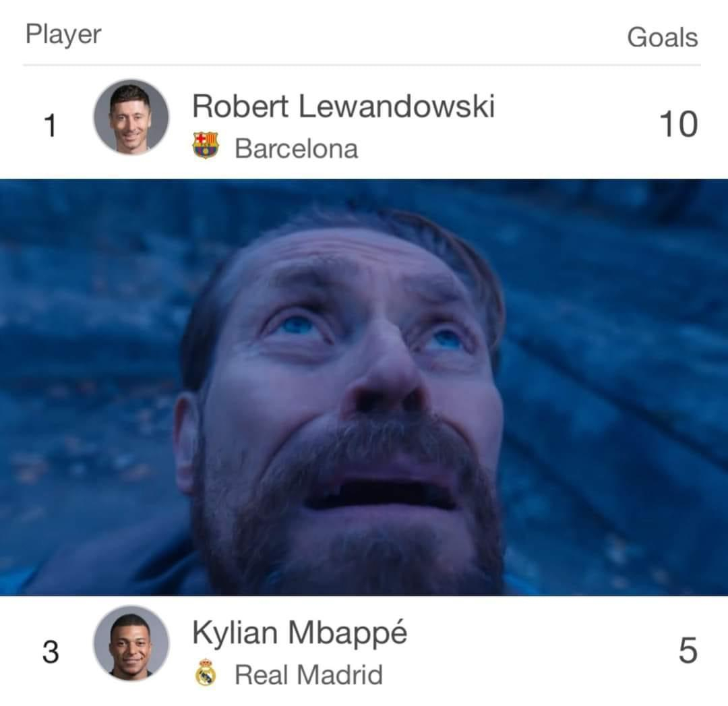This screenshot has height=706, width=728.
Task: Select the Barcelona team name
Action: coord(296,148)
